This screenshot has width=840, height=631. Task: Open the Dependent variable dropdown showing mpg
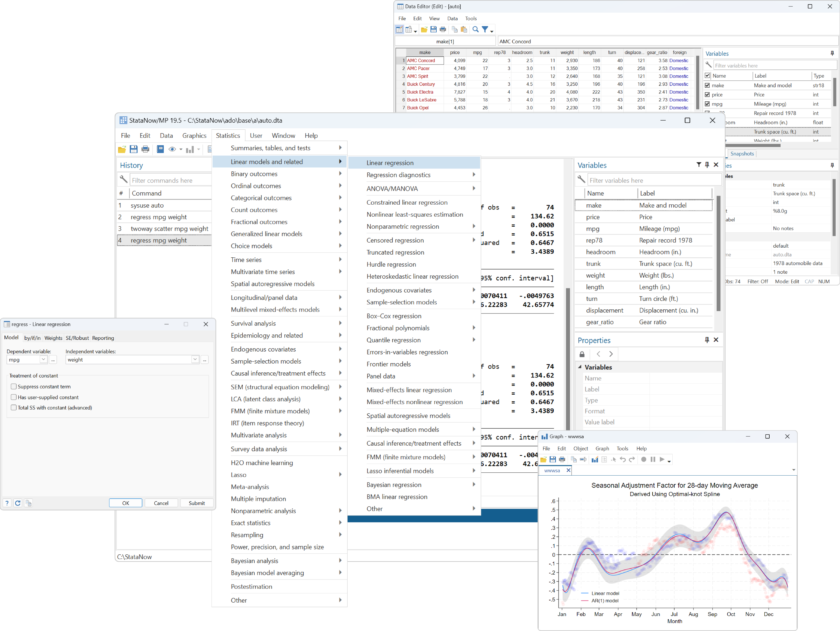(43, 359)
